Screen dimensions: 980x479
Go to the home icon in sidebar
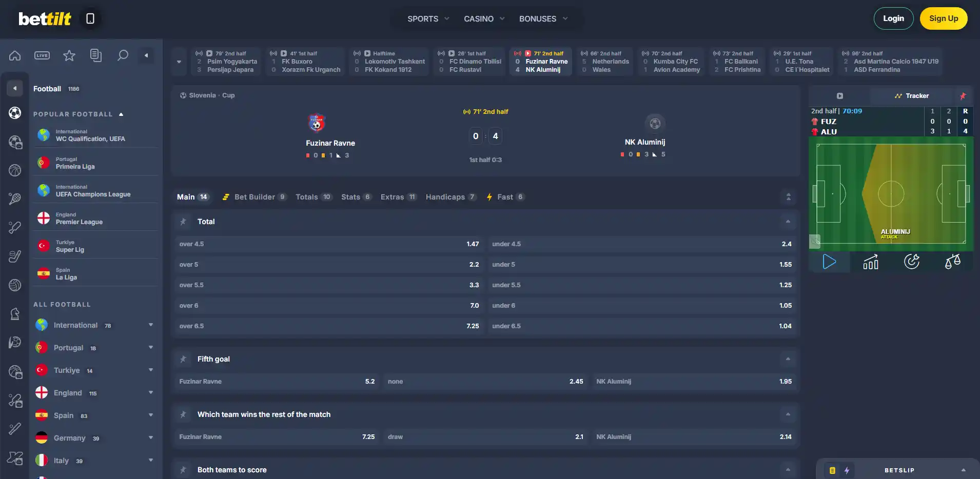pyautogui.click(x=15, y=55)
